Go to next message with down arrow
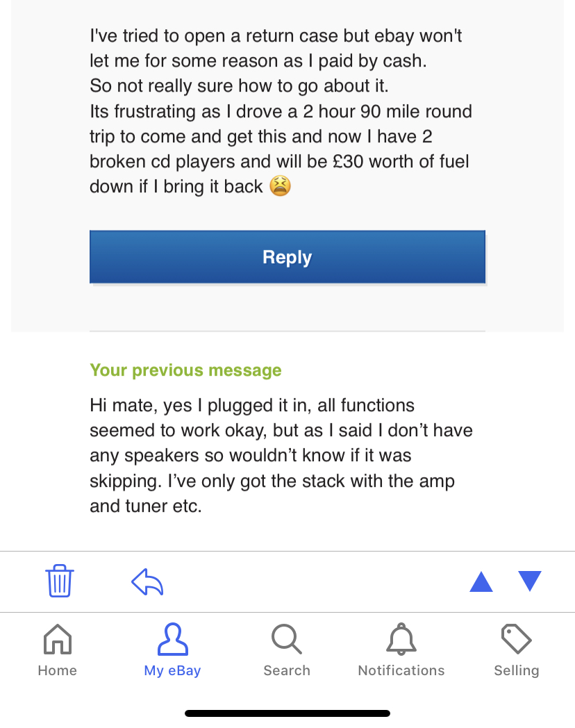The image size is (575, 728). [530, 581]
